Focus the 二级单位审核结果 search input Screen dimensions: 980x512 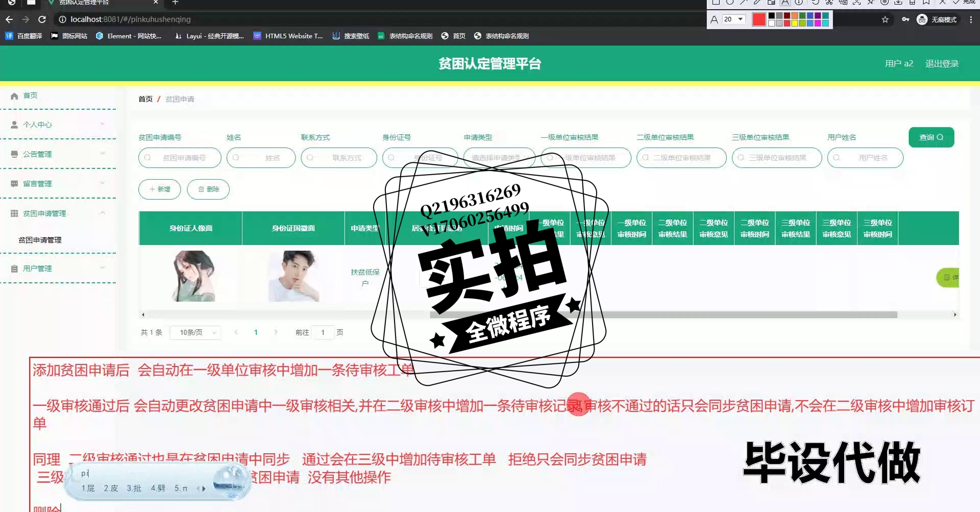coord(681,158)
